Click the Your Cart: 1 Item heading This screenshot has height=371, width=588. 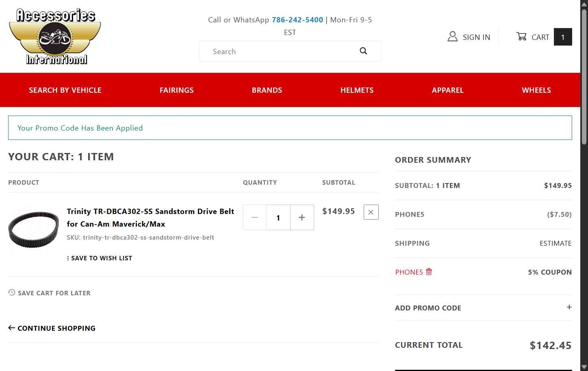[x=61, y=157]
